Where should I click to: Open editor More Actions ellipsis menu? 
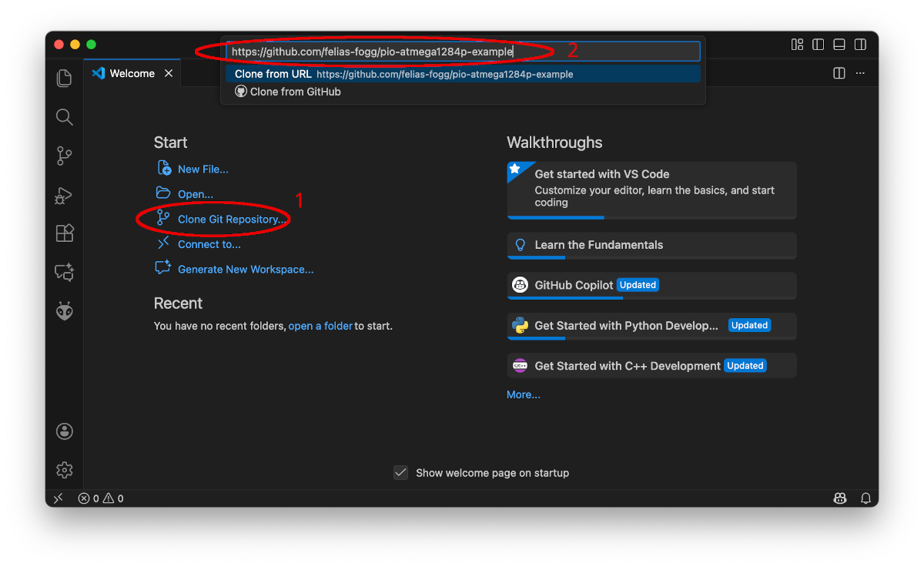tap(861, 73)
